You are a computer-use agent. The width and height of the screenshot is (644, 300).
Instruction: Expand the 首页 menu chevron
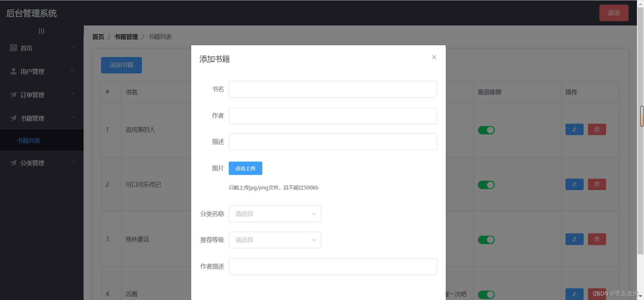[73, 47]
